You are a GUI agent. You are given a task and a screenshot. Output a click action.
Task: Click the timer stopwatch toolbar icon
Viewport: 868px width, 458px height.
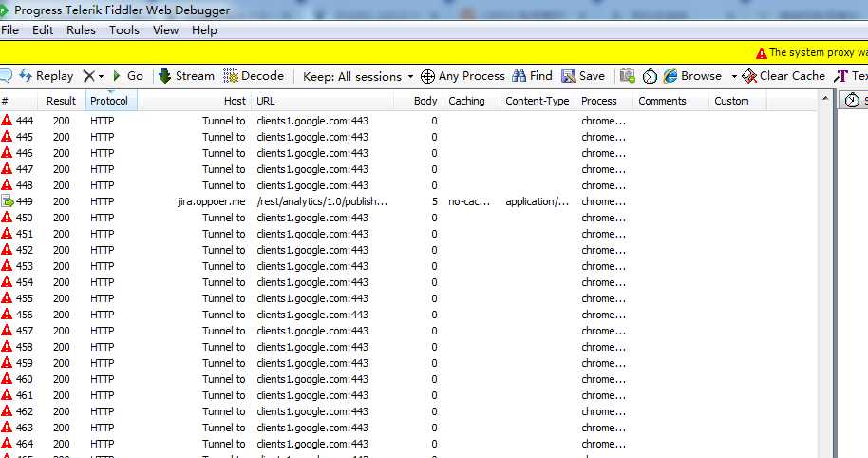650,76
